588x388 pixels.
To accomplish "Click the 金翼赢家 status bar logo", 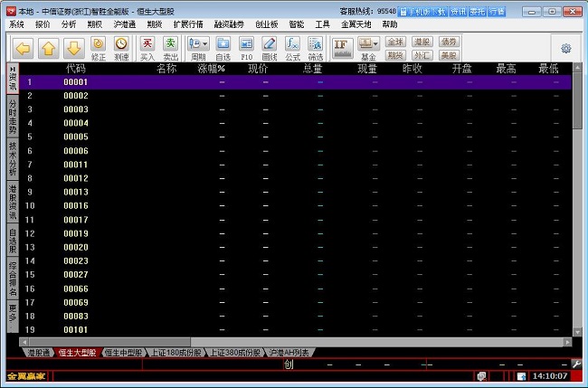I will pyautogui.click(x=26, y=376).
